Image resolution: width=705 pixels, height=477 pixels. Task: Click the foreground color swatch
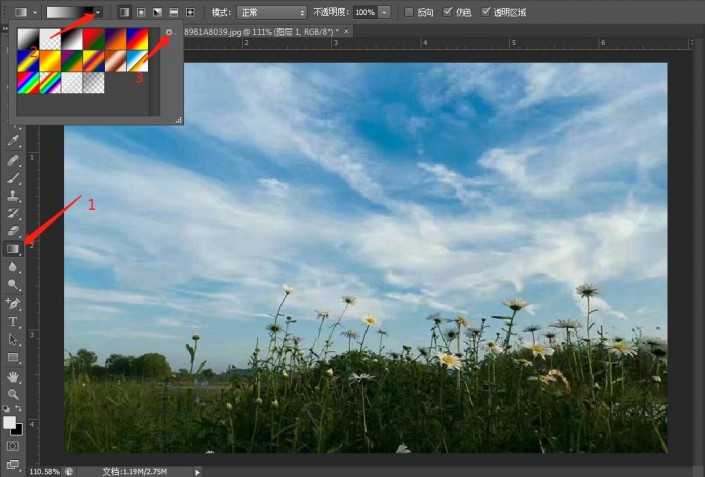[10, 422]
